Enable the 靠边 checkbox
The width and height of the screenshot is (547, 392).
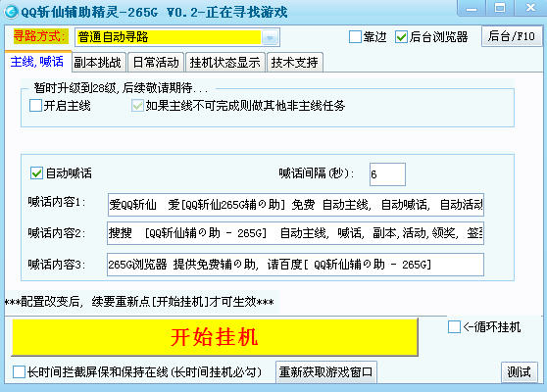tap(355, 36)
